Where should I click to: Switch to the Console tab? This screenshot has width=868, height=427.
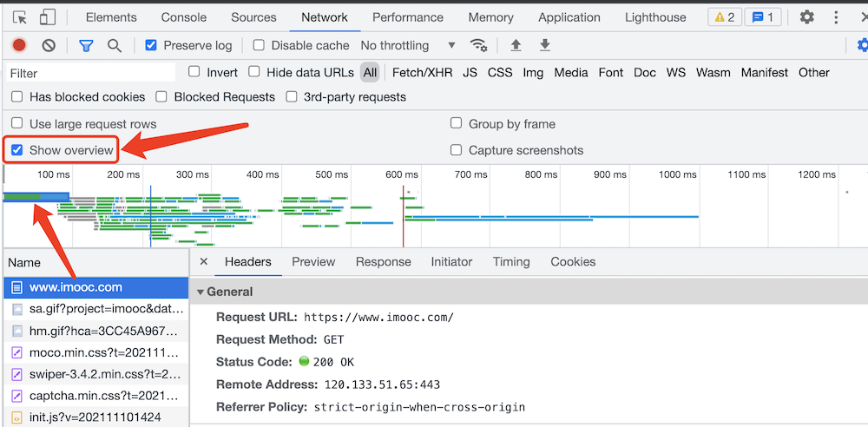(184, 17)
